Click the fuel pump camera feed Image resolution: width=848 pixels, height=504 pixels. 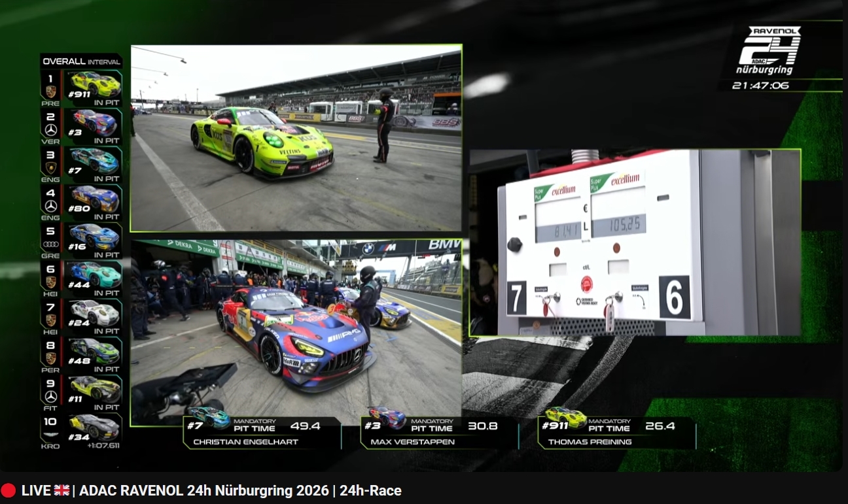[x=635, y=243]
